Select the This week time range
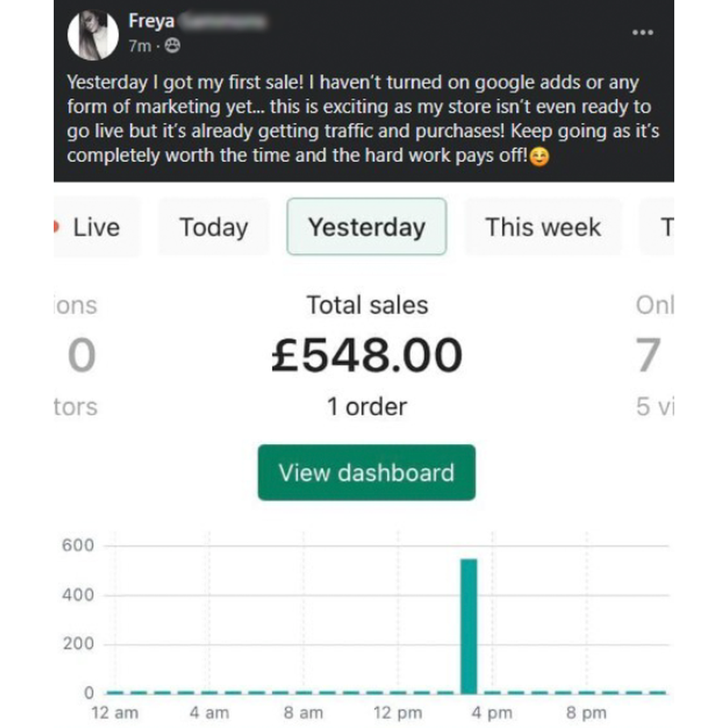 click(x=542, y=227)
